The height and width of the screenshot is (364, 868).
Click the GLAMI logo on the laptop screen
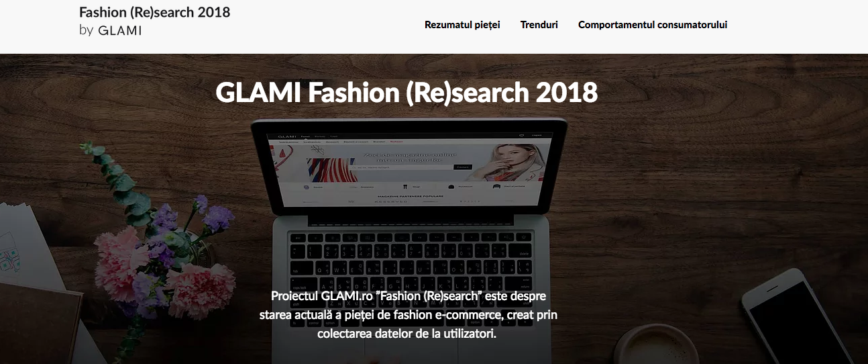point(286,136)
